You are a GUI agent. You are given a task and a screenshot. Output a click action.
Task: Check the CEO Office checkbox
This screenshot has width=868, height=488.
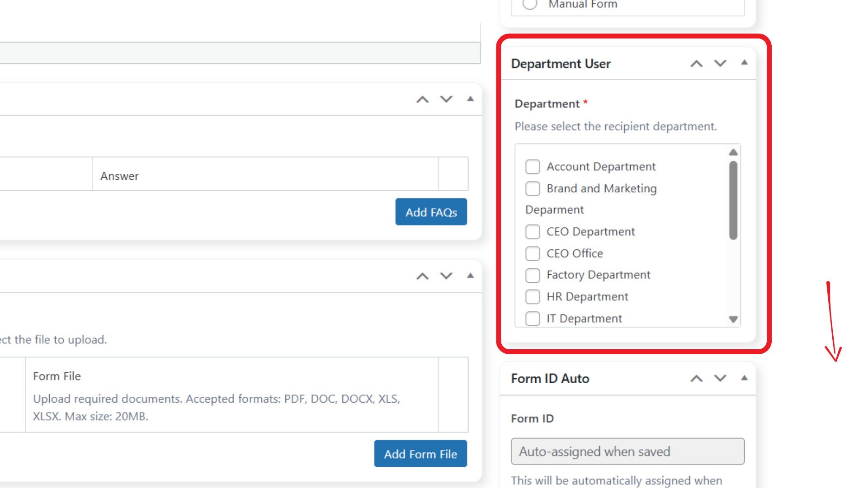(x=533, y=253)
